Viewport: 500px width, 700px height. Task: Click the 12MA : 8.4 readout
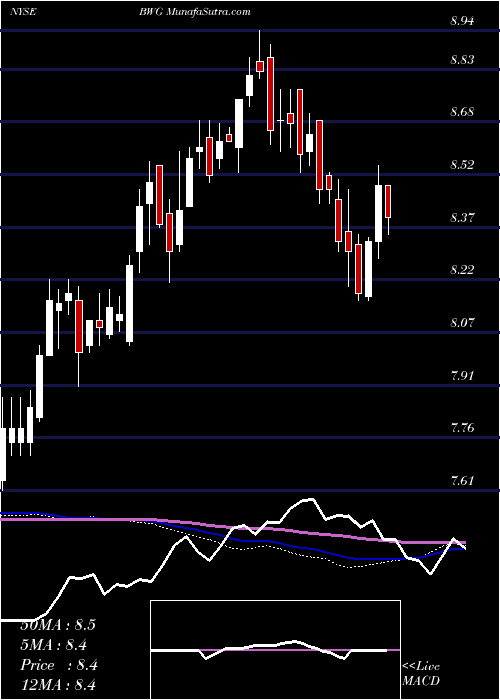(59, 684)
